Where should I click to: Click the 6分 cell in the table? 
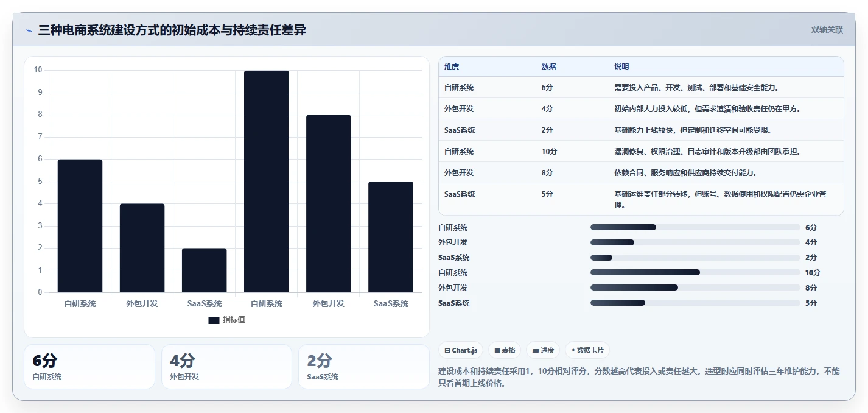pyautogui.click(x=547, y=88)
